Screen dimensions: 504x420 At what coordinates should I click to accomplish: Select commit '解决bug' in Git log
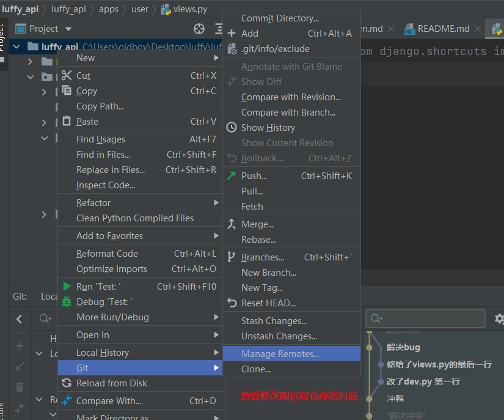[403, 347]
